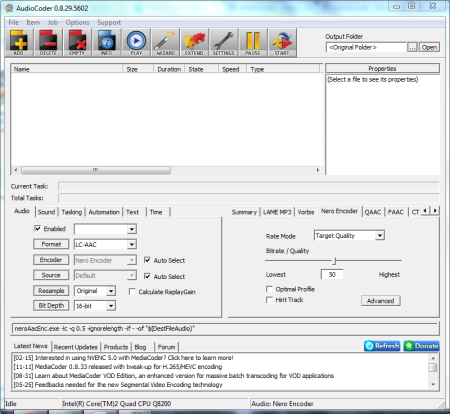The height and width of the screenshot is (414, 450).
Task: Open the Blog news tab
Action: [x=140, y=347]
